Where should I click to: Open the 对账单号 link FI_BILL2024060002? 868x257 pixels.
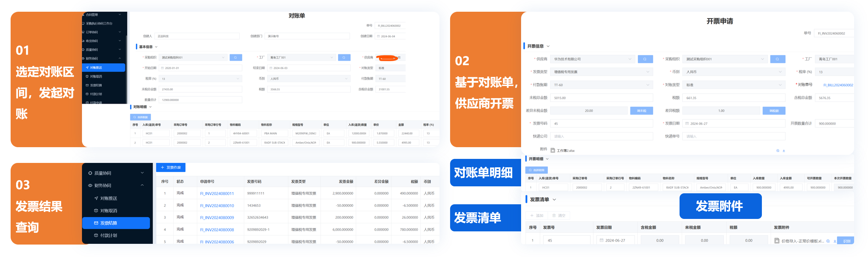tap(838, 85)
